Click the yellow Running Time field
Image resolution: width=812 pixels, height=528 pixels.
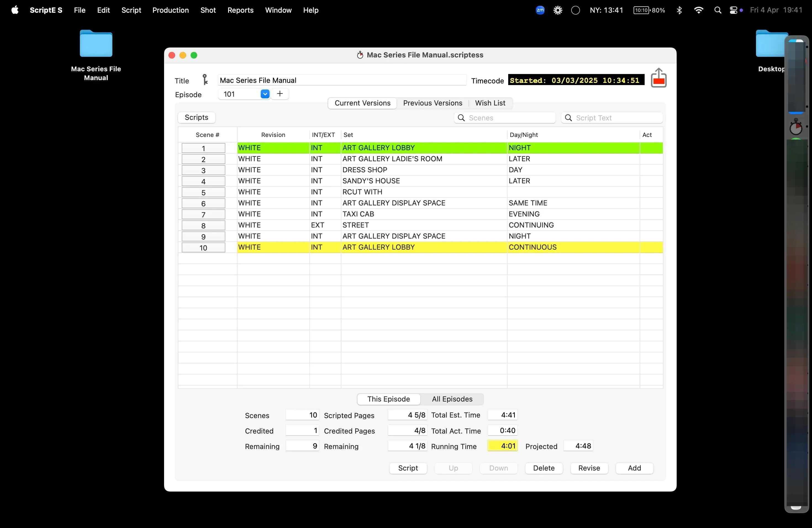pos(503,446)
